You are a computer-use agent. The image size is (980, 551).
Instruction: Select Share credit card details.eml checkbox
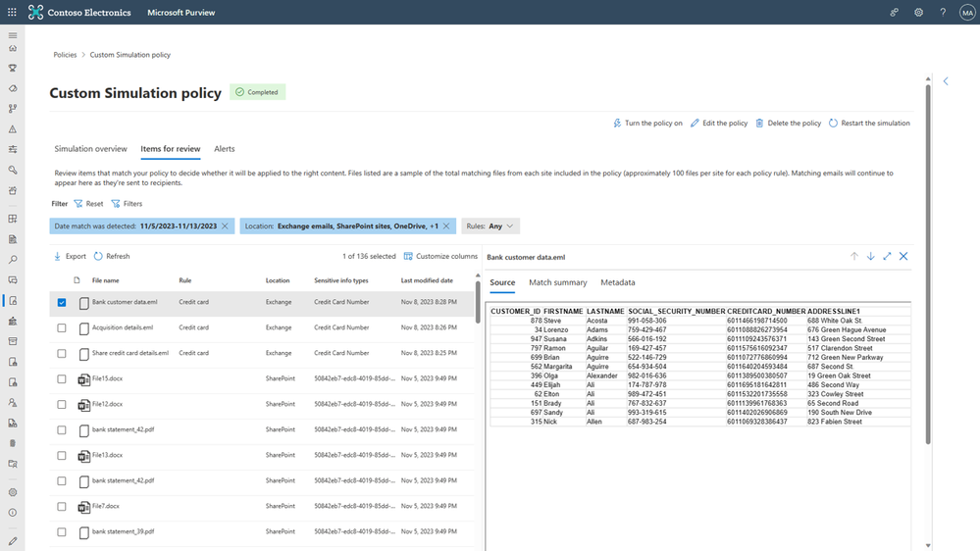click(x=61, y=354)
